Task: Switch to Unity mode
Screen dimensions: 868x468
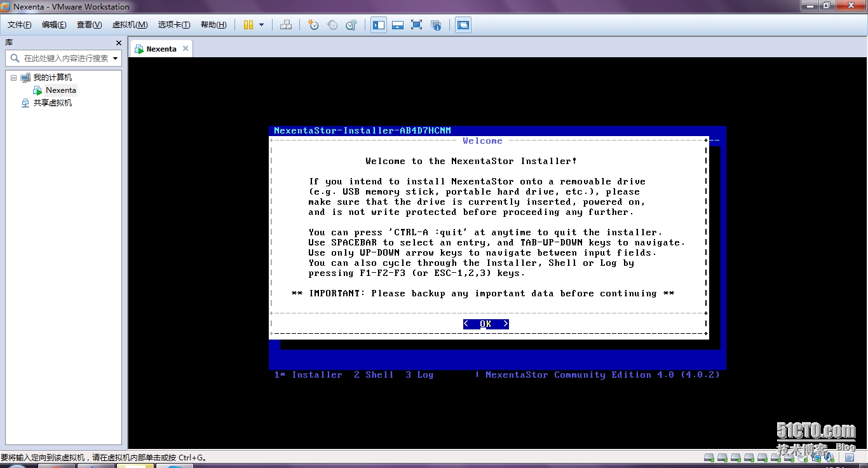Action: click(436, 25)
